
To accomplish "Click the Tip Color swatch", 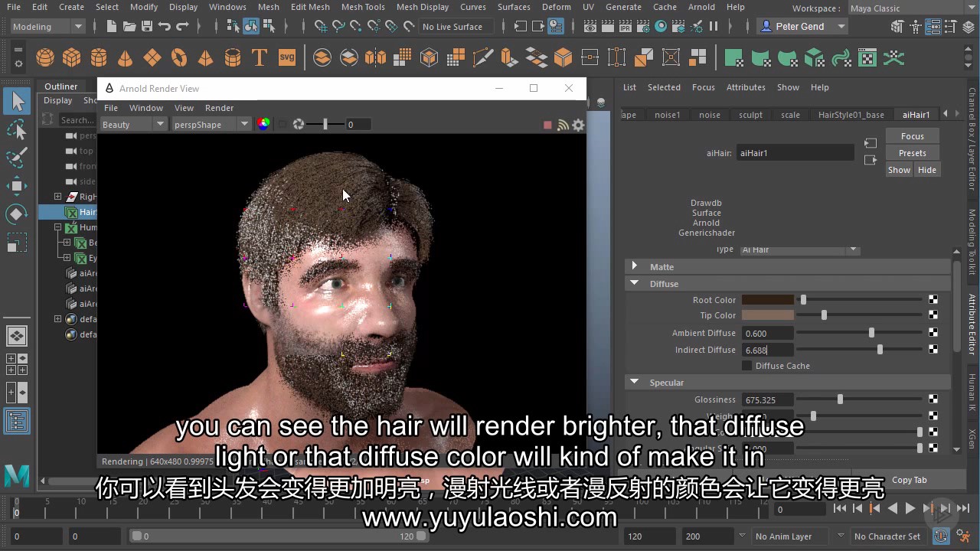I will 768,315.
